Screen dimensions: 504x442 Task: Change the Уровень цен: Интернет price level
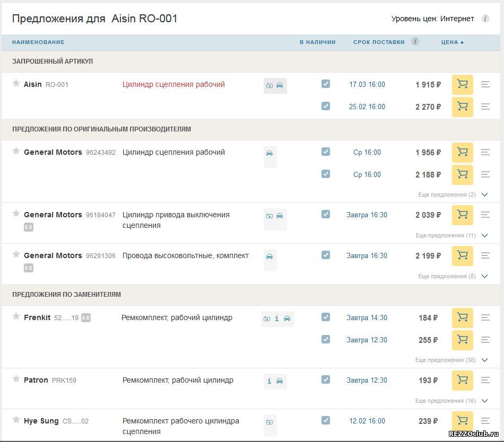432,19
